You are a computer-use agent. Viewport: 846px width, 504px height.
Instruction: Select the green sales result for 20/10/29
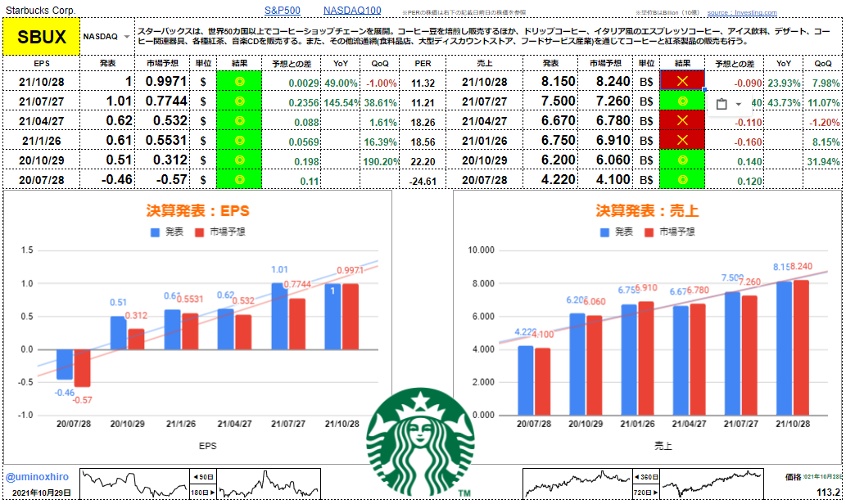click(x=682, y=160)
